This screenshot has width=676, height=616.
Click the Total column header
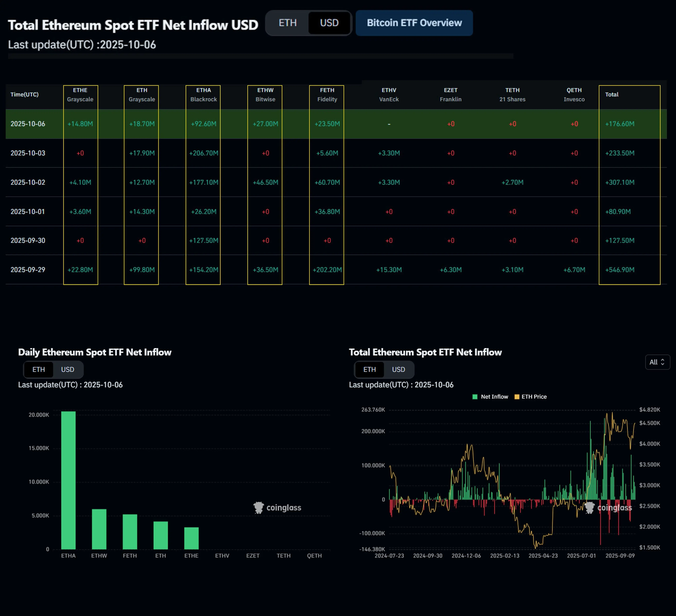[x=611, y=95]
